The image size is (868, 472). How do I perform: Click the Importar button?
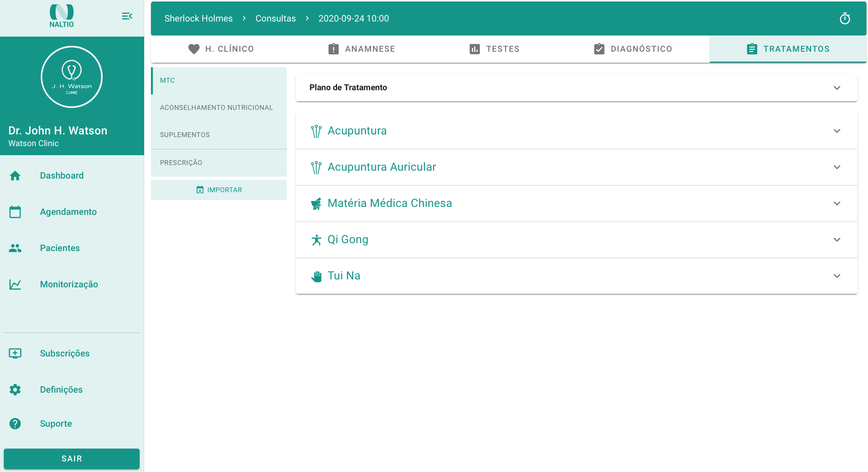pos(219,190)
